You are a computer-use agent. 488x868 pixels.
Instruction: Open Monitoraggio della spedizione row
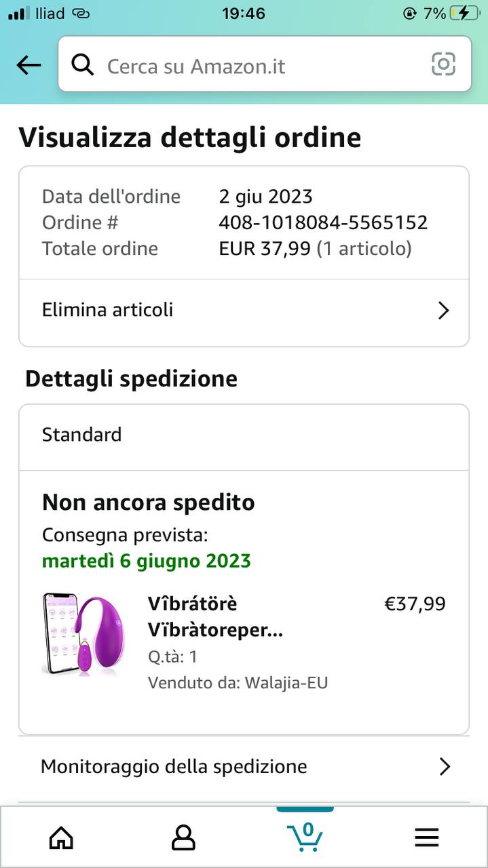click(x=244, y=767)
